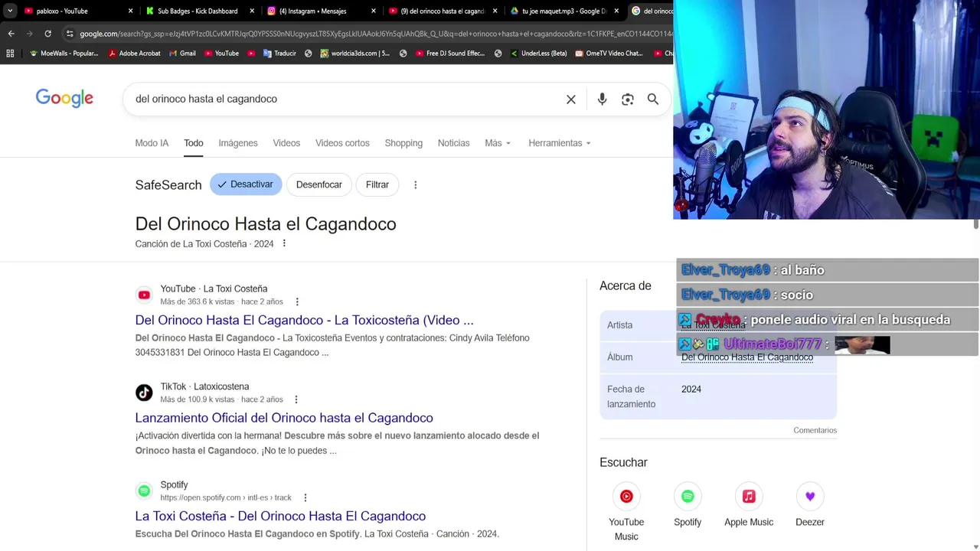Click the page vertical scrollbar
The image size is (980, 551).
tap(976, 223)
